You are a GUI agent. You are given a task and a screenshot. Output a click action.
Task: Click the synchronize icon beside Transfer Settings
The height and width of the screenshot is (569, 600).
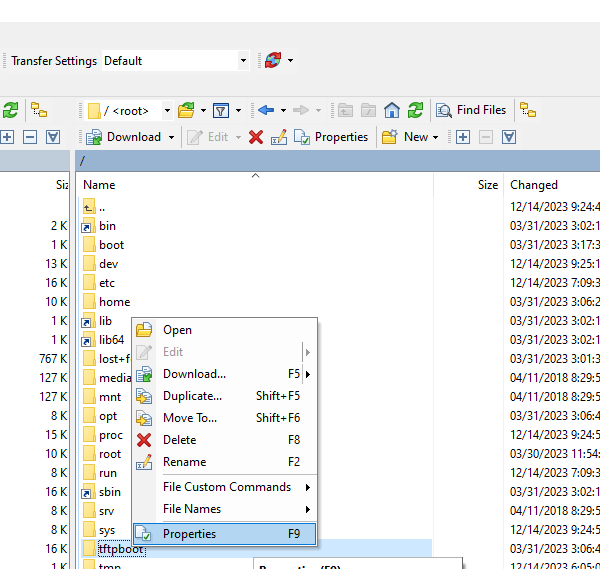point(271,61)
